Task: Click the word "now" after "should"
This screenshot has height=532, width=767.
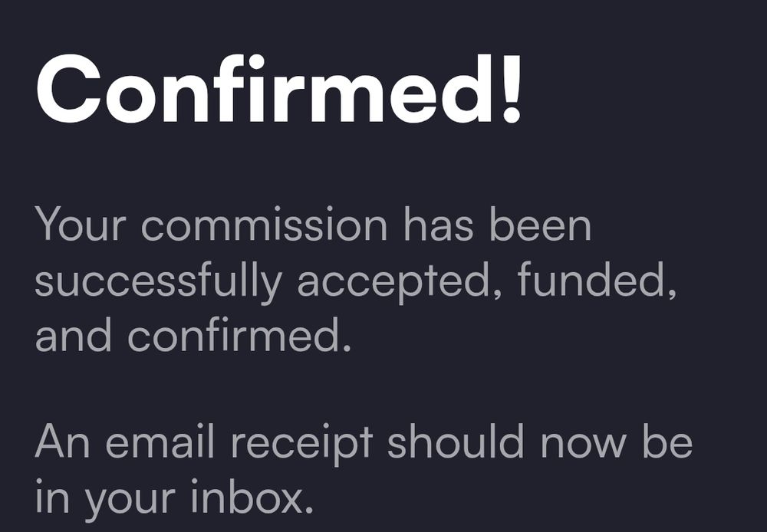Action: click(583, 446)
